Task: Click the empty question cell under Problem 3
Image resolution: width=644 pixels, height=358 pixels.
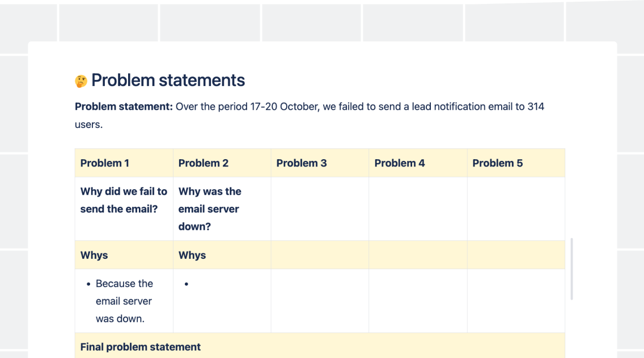Action: (x=320, y=208)
